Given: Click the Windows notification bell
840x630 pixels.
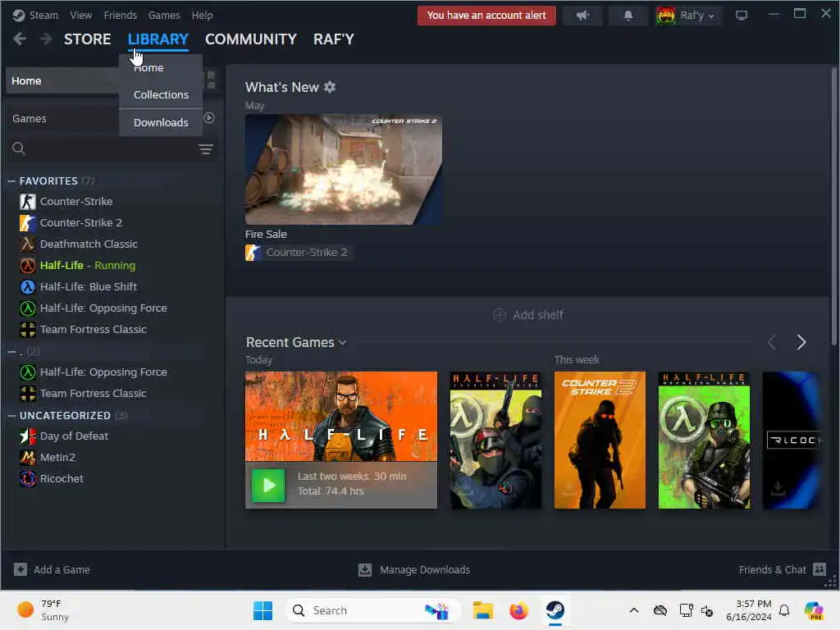Looking at the screenshot, I should 784,610.
